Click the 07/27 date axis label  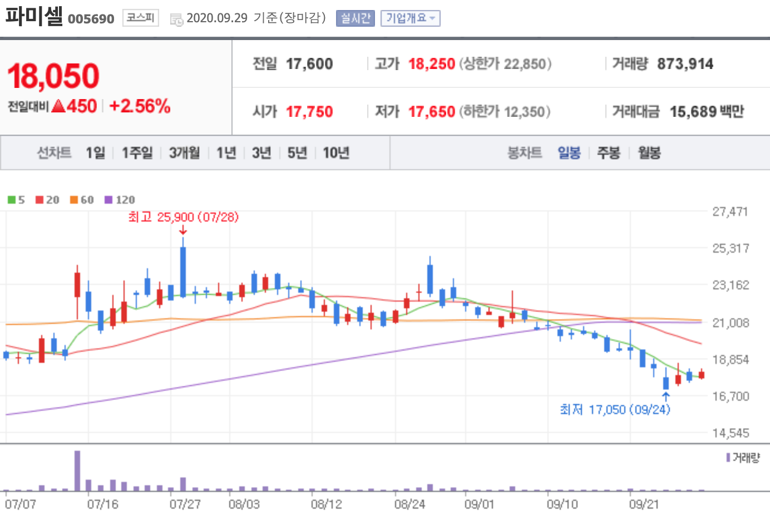185,504
